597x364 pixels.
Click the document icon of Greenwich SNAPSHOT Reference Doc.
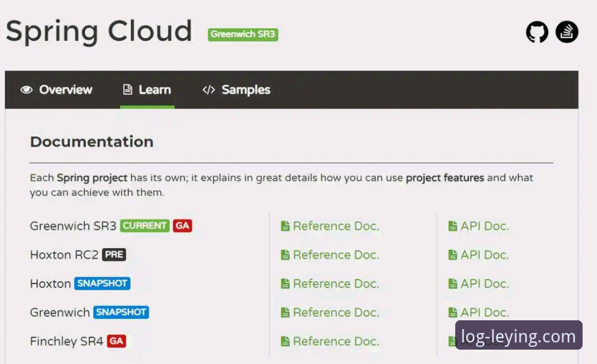pyautogui.click(x=285, y=313)
